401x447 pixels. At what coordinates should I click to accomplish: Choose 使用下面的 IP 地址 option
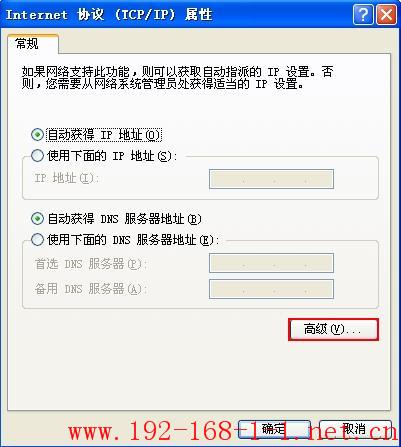click(37, 156)
